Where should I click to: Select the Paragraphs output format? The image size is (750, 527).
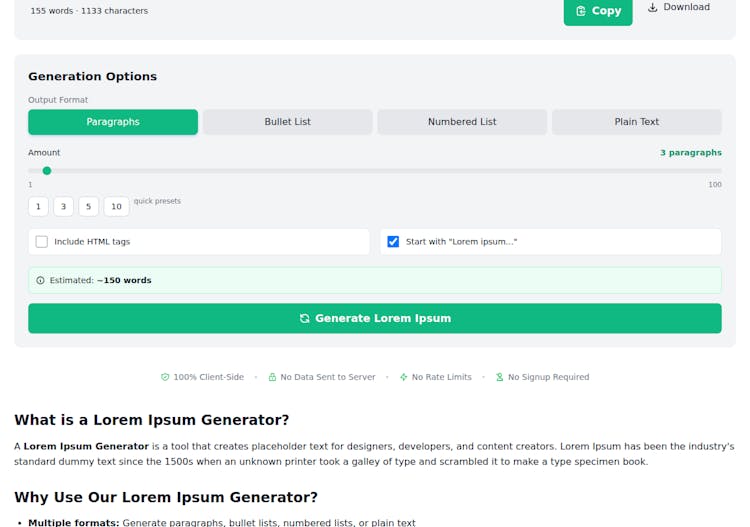click(x=113, y=122)
